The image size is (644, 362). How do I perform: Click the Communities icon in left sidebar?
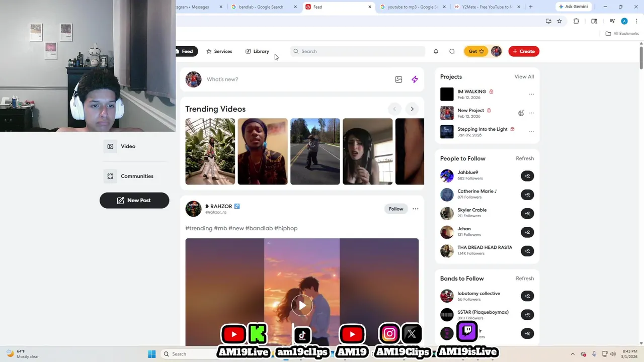(x=110, y=176)
